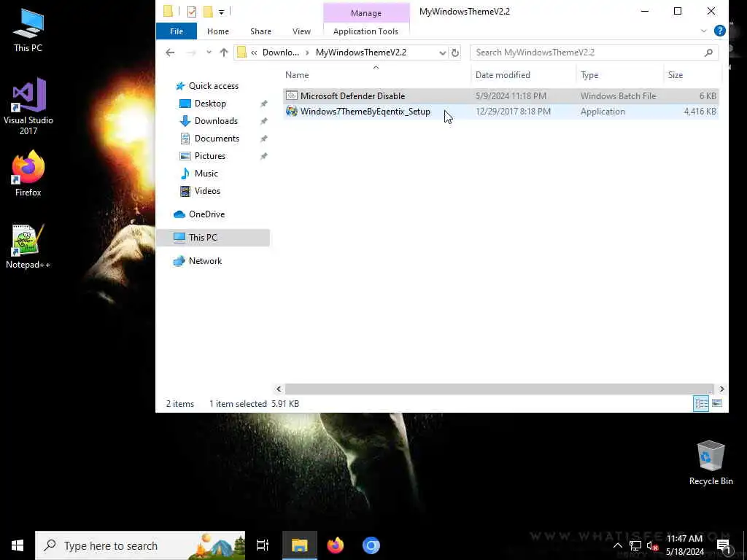Open the notification center icon
Image resolution: width=747 pixels, height=560 pixels.
pos(723,545)
